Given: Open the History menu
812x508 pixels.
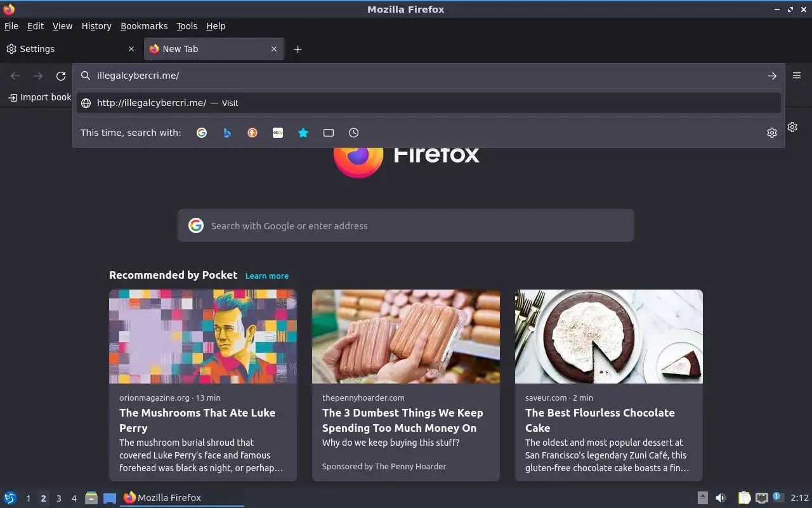Looking at the screenshot, I should click(96, 26).
